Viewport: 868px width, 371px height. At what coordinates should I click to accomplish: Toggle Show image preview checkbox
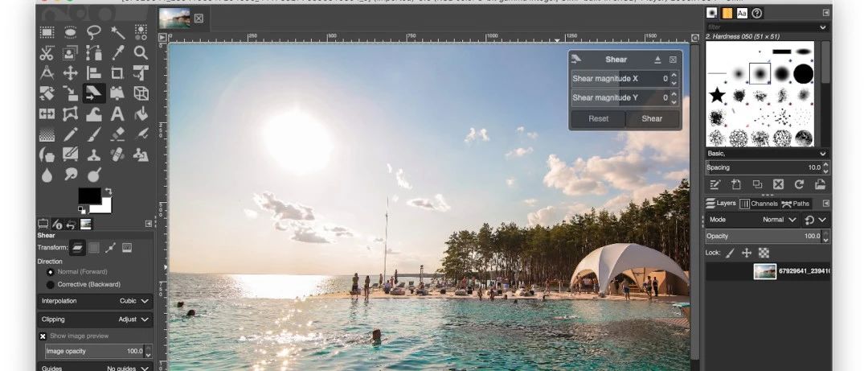point(43,336)
